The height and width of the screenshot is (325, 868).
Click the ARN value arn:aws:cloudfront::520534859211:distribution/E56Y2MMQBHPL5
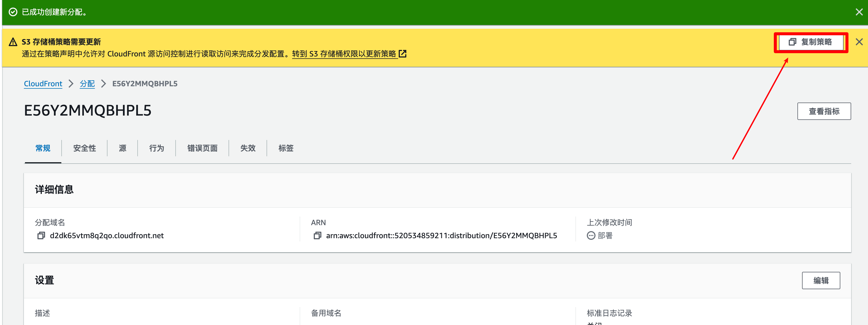[x=441, y=236]
